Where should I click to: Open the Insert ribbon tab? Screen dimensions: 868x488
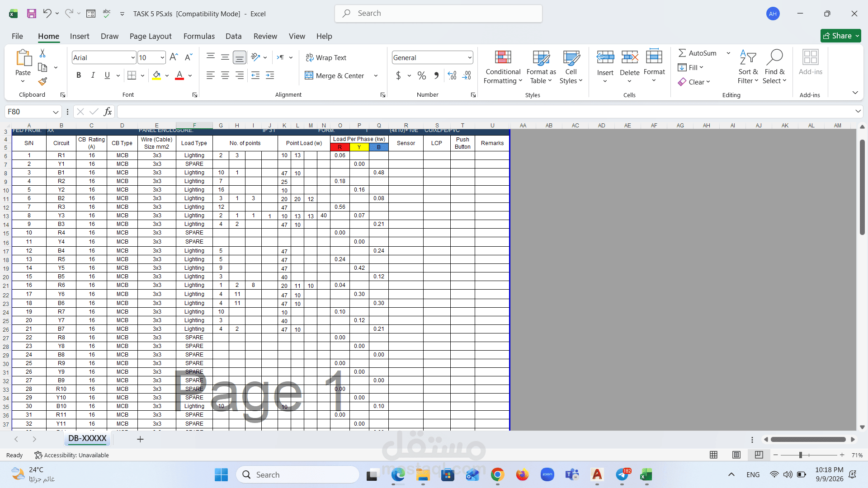(80, 36)
